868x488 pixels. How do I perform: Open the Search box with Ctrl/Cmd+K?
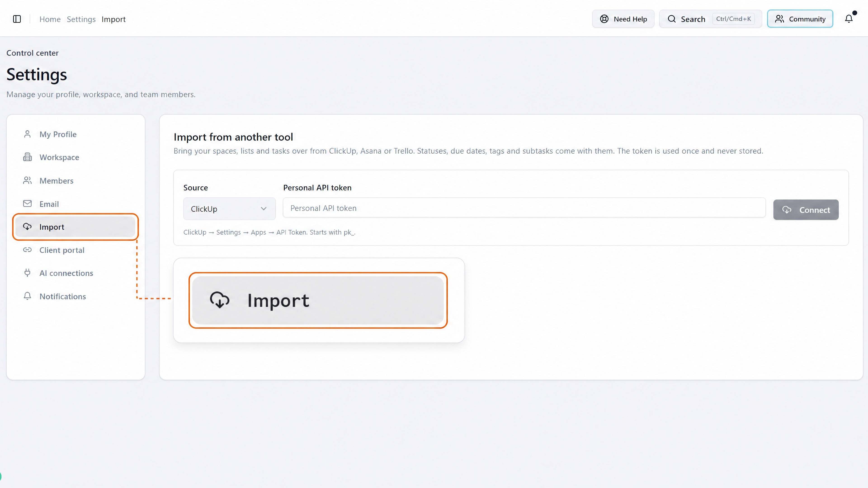pyautogui.click(x=710, y=19)
